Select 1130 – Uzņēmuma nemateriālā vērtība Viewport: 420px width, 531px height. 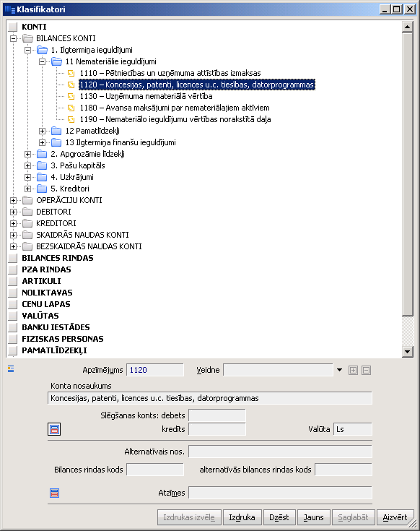[146, 96]
